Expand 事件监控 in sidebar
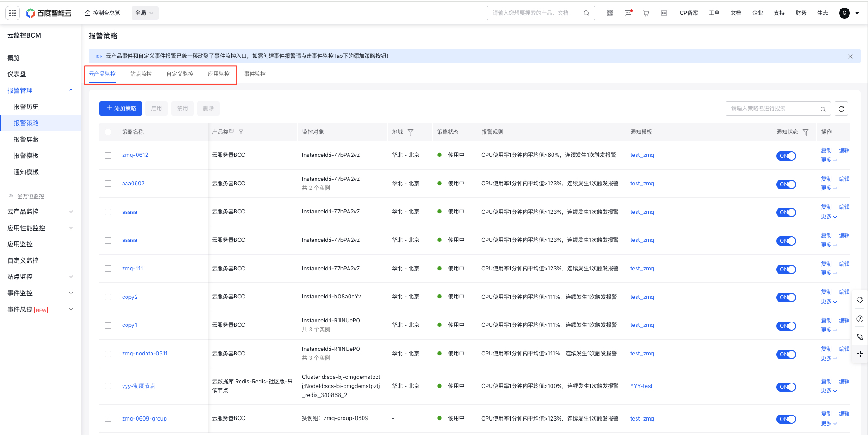The image size is (868, 435). coord(71,293)
